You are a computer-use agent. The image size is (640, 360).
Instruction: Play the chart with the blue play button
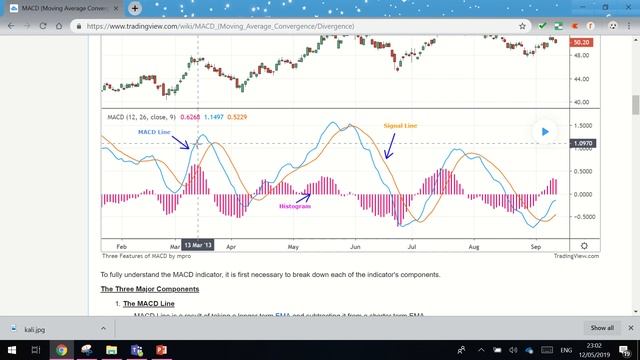[x=545, y=132]
